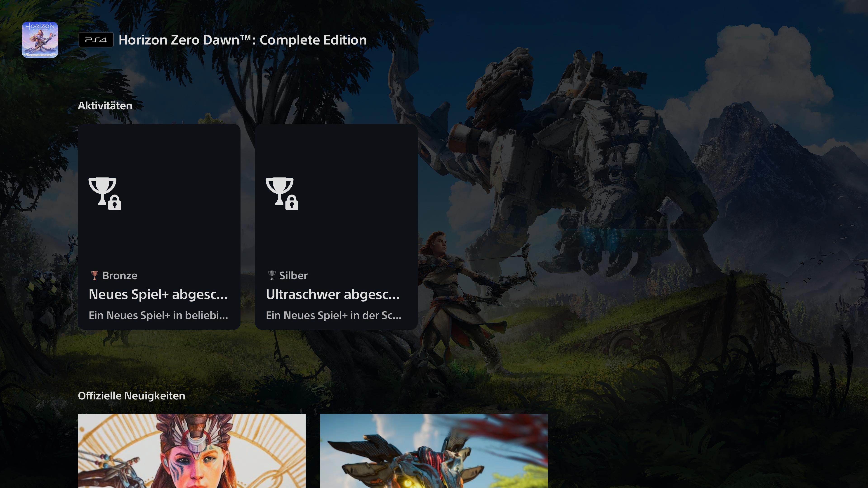Click the 'Bronze' trophy grade label
The image size is (868, 488).
(x=120, y=275)
